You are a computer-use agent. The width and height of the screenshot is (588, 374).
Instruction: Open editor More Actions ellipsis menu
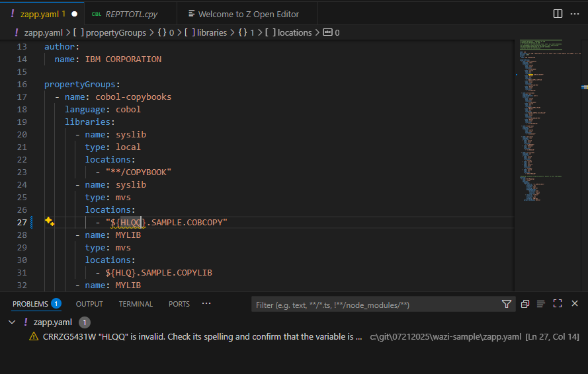coord(575,14)
